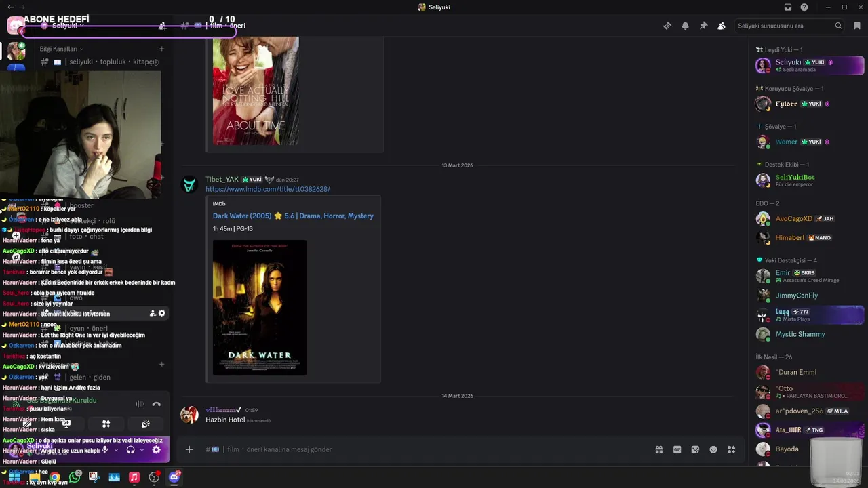Screen dimensions: 868x488
Task: Open Mystic Shammy in member list
Action: [809, 334]
